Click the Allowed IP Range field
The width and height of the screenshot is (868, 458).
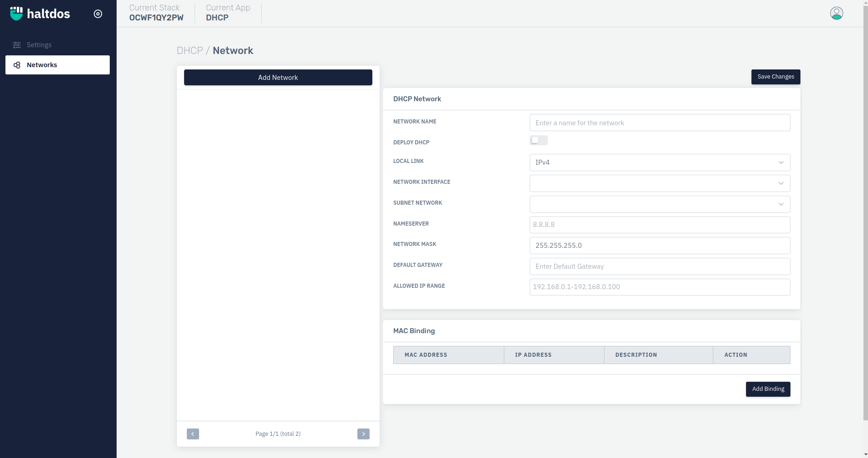pyautogui.click(x=660, y=287)
